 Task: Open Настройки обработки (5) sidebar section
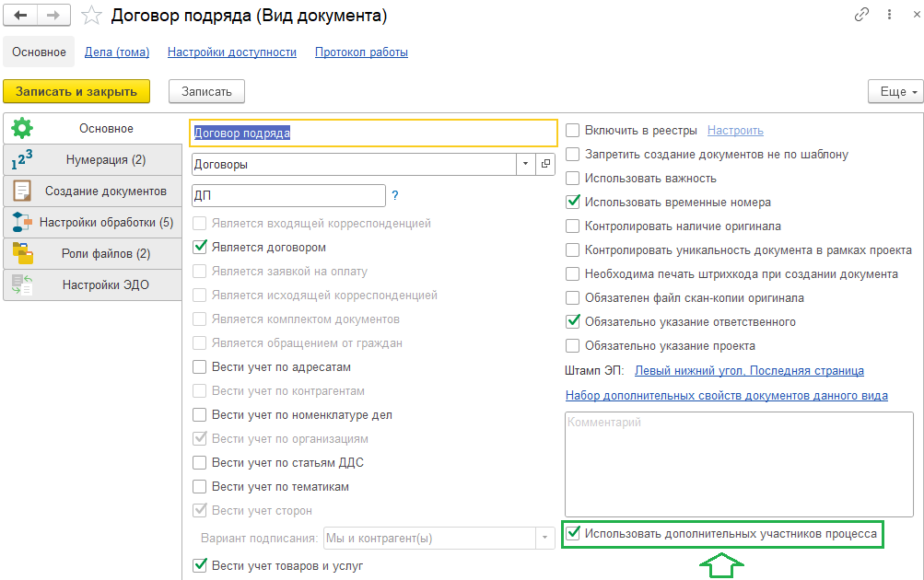pyautogui.click(x=92, y=222)
